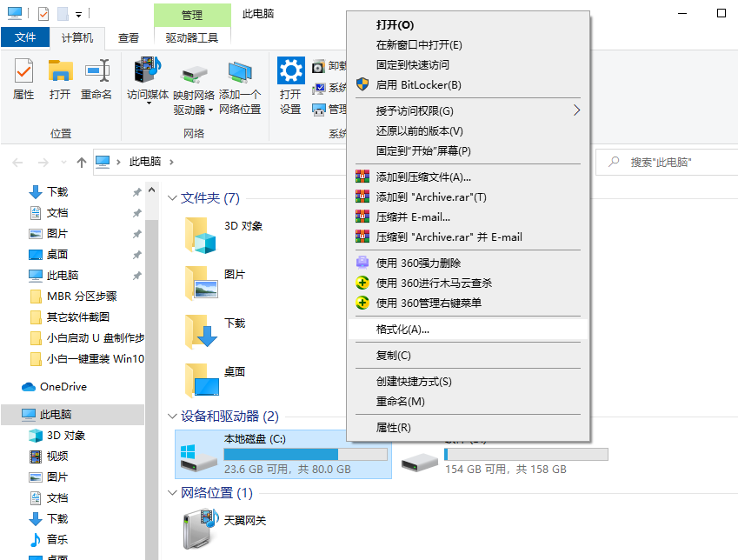Click the Properties (属性) ribbon icon
Image resolution: width=738 pixels, height=560 pixels.
[23, 78]
